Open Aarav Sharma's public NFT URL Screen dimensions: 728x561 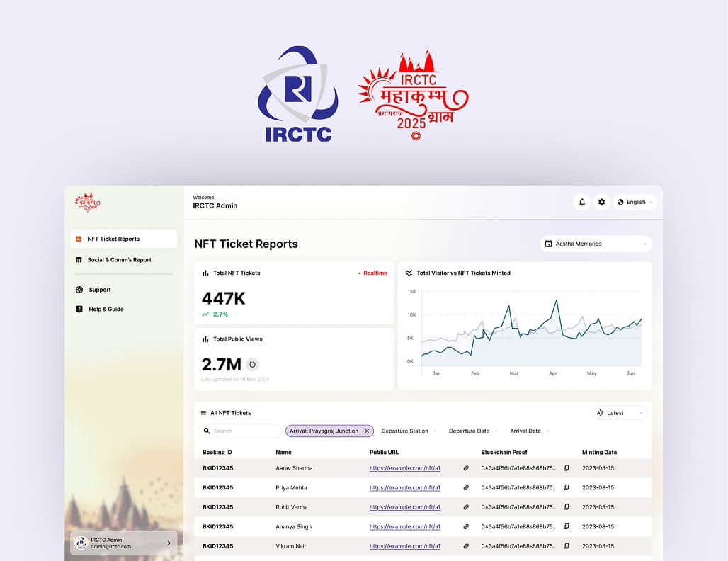pyautogui.click(x=404, y=468)
